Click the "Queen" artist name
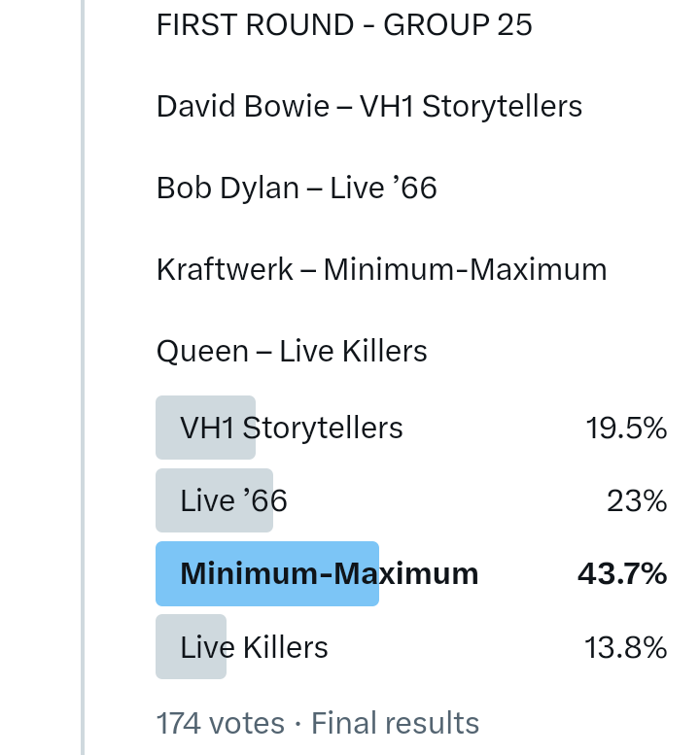Screen dimensions: 700x755 pyautogui.click(x=202, y=351)
